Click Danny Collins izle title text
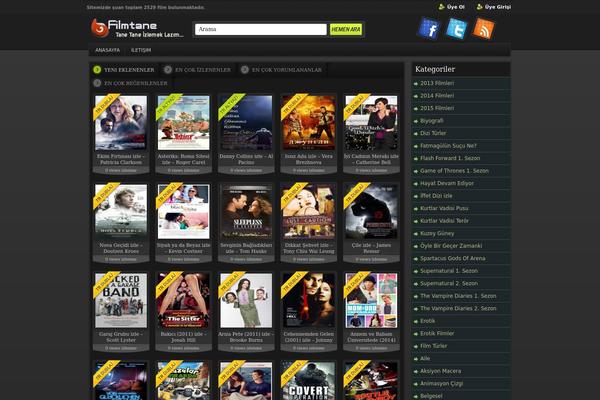 [246, 159]
